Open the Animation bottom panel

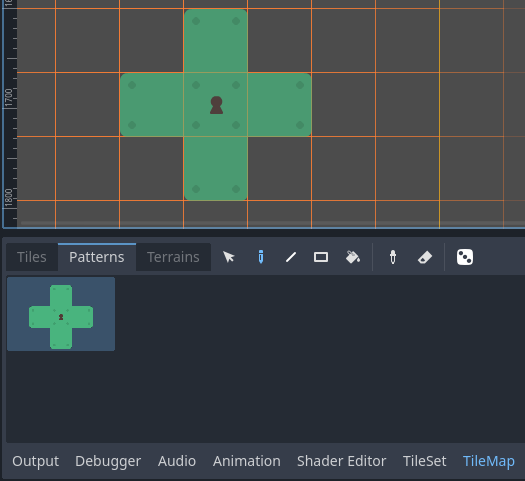(247, 461)
